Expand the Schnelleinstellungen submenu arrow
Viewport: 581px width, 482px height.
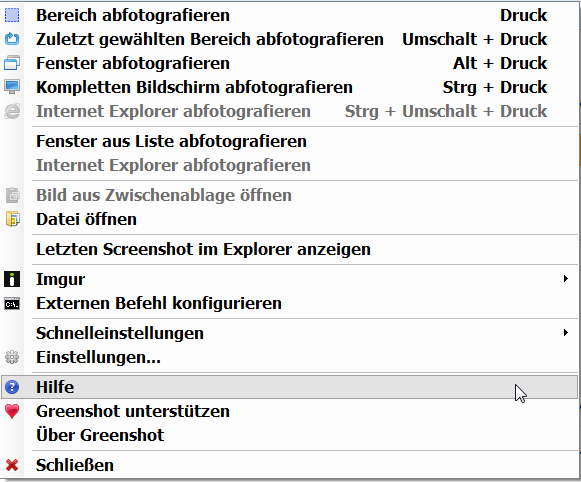[565, 333]
